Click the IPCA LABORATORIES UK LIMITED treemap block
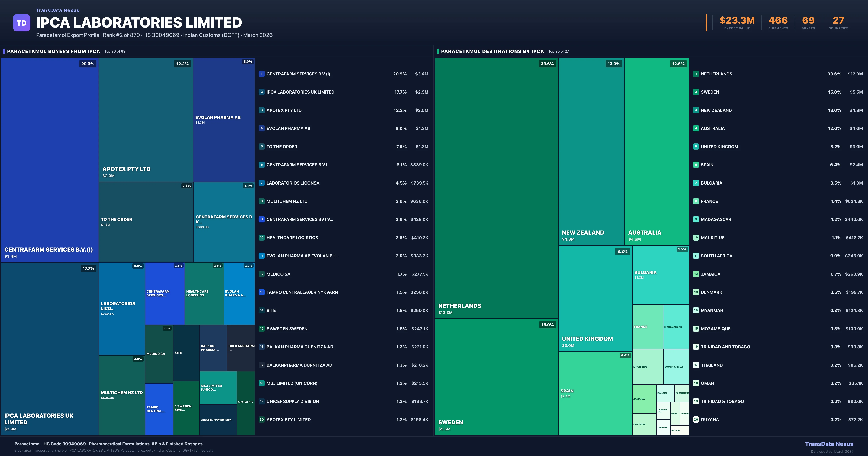 pos(50,348)
